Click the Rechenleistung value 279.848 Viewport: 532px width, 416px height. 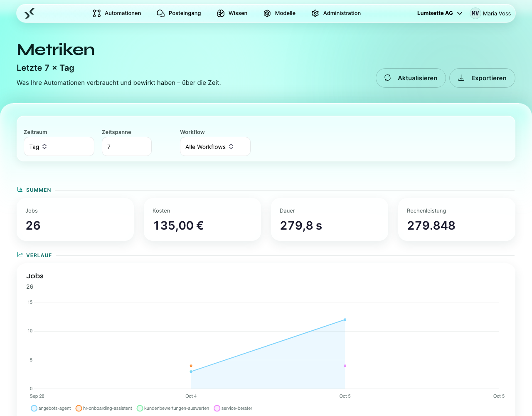tap(431, 225)
